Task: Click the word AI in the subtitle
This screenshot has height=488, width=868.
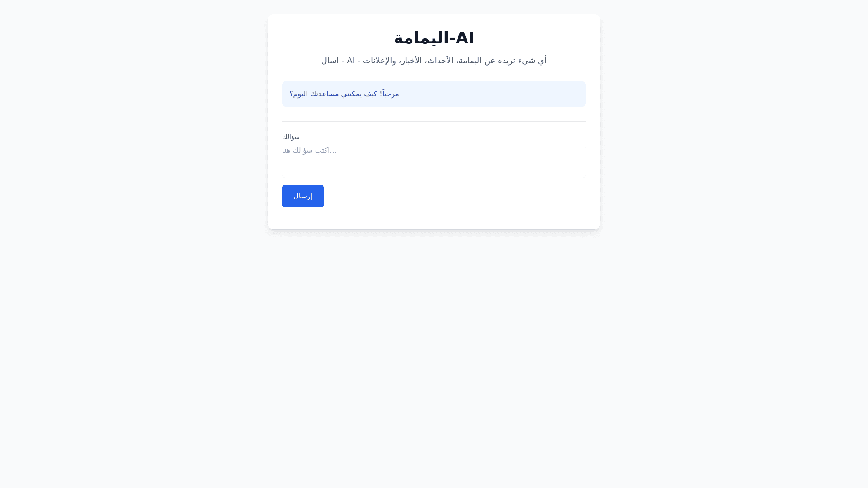Action: tap(351, 61)
